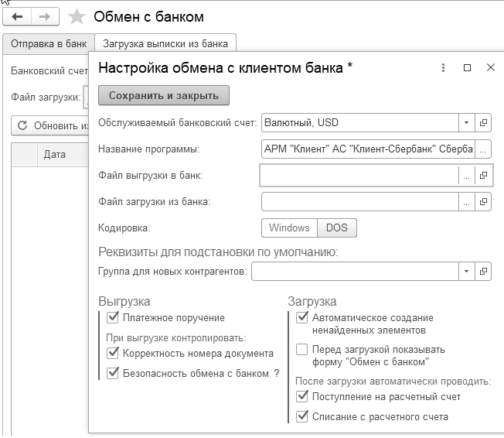
Task: Open the bank import file icon
Action: click(x=484, y=201)
